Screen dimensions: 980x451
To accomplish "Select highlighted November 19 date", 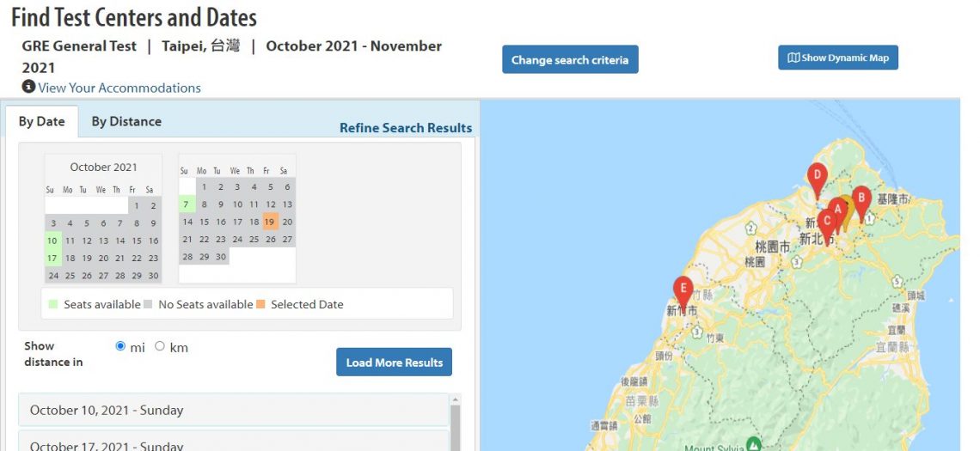I will [270, 222].
